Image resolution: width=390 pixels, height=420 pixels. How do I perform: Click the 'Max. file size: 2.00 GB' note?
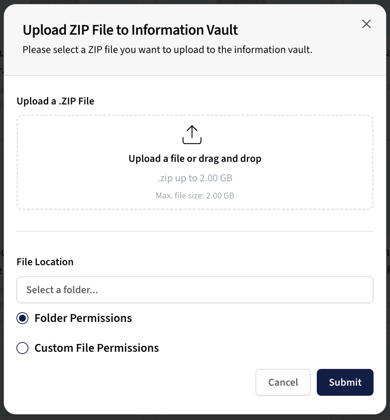[x=195, y=196]
